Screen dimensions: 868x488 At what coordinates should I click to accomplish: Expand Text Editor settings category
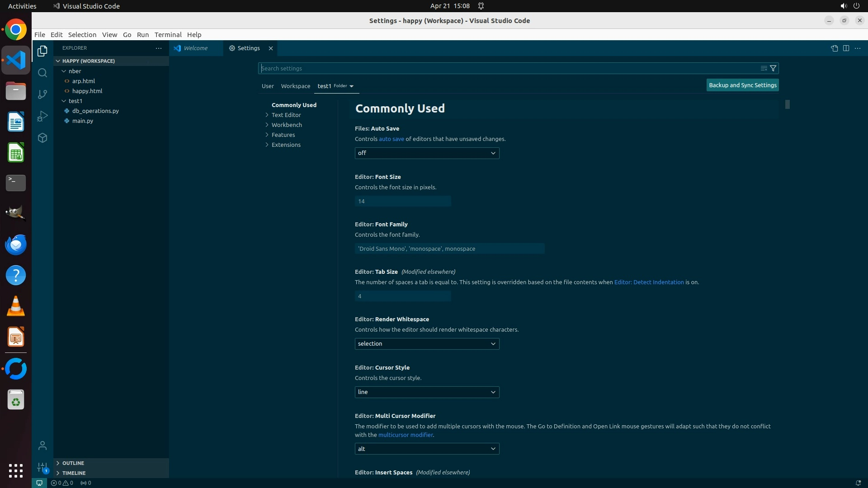pyautogui.click(x=286, y=115)
